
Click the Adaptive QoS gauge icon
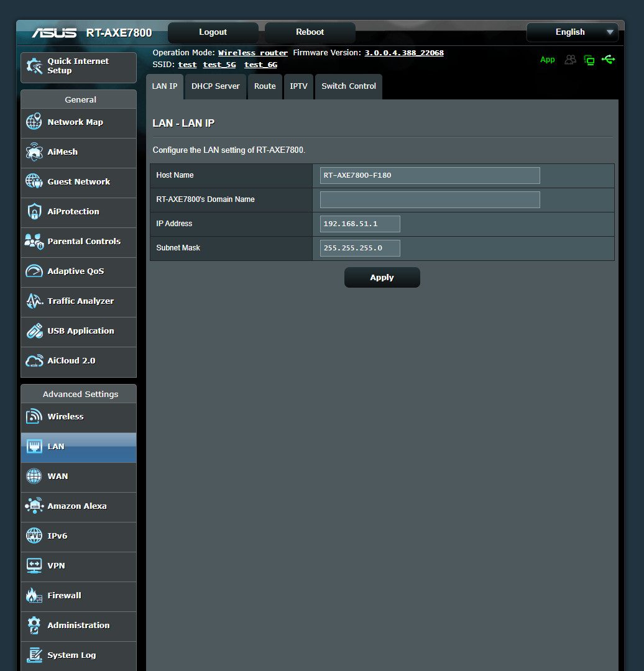pos(34,271)
